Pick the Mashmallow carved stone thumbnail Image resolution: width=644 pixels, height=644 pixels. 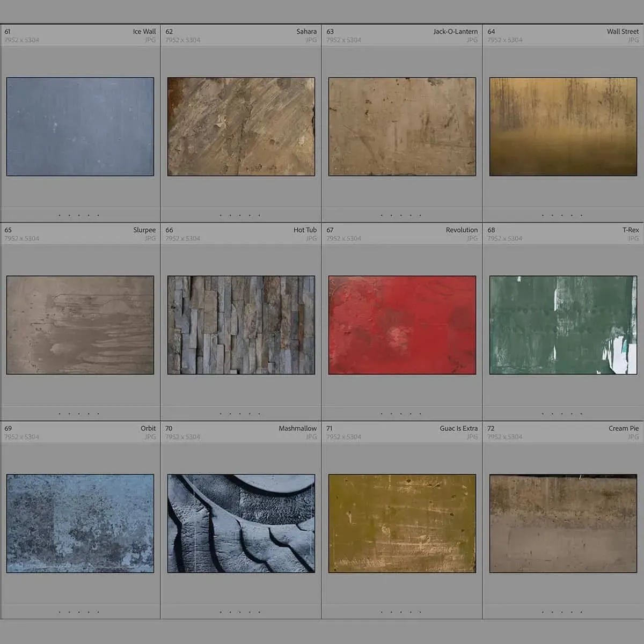pos(241,523)
